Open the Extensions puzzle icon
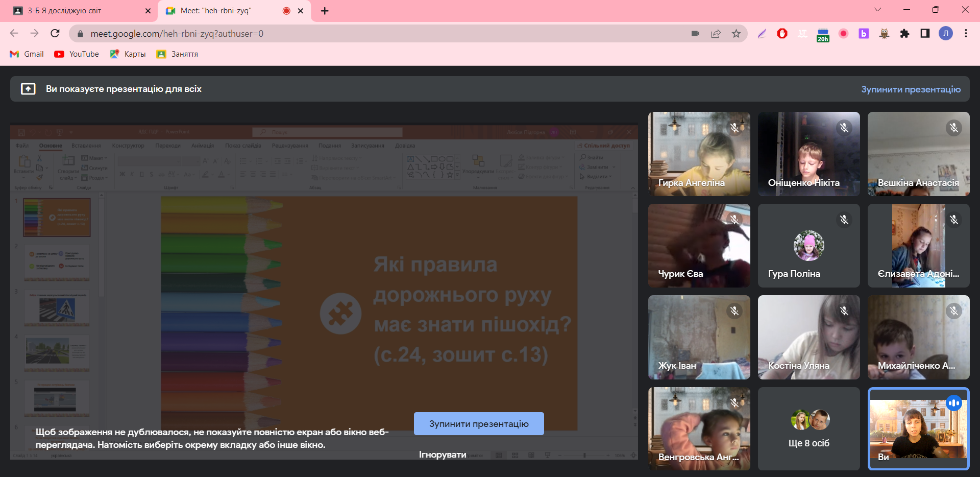Image resolution: width=980 pixels, height=477 pixels. 904,34
